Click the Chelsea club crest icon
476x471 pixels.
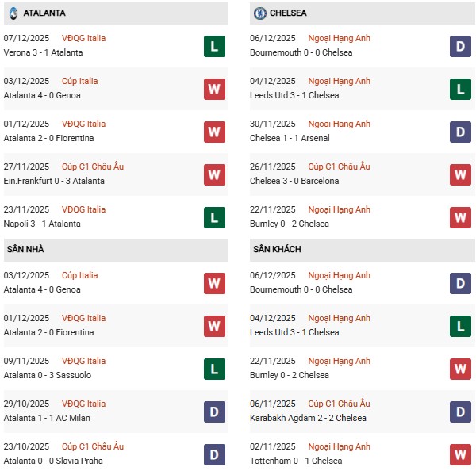tap(259, 13)
